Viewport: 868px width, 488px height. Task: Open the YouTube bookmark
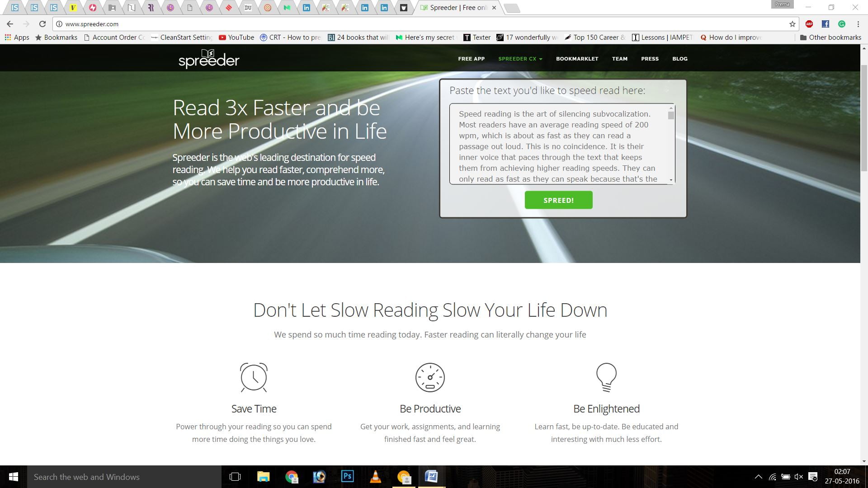(236, 38)
